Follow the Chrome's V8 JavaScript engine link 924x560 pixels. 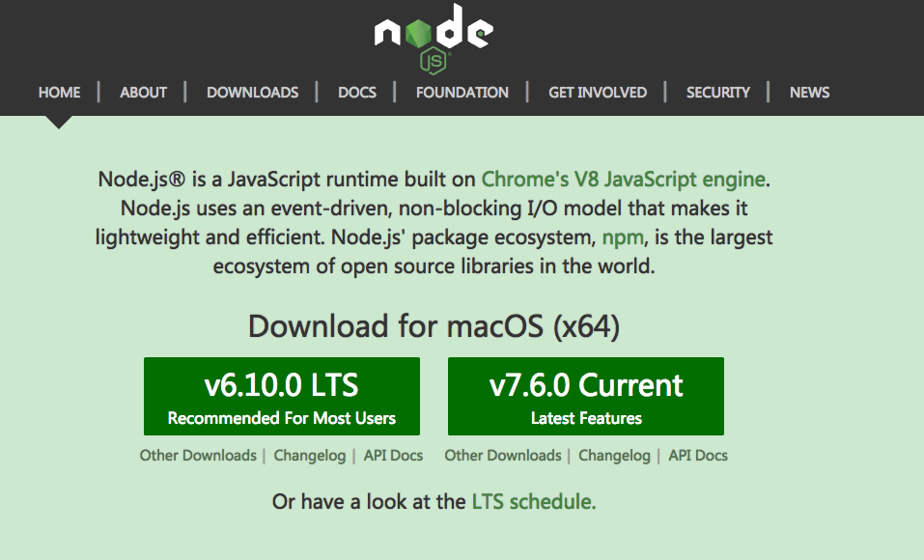click(x=624, y=180)
